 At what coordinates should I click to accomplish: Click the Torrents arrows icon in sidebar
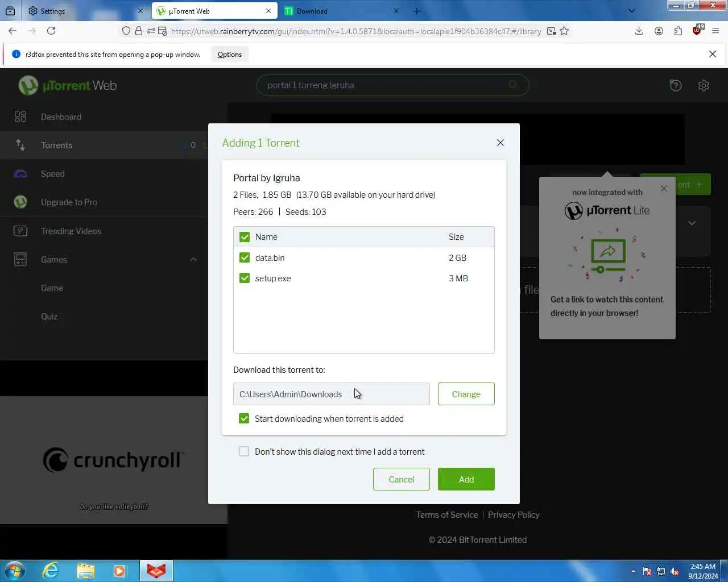pos(20,145)
